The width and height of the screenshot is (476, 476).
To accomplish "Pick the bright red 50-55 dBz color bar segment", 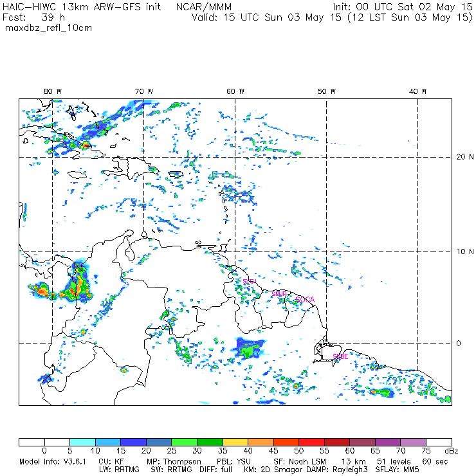I will pos(312,442).
